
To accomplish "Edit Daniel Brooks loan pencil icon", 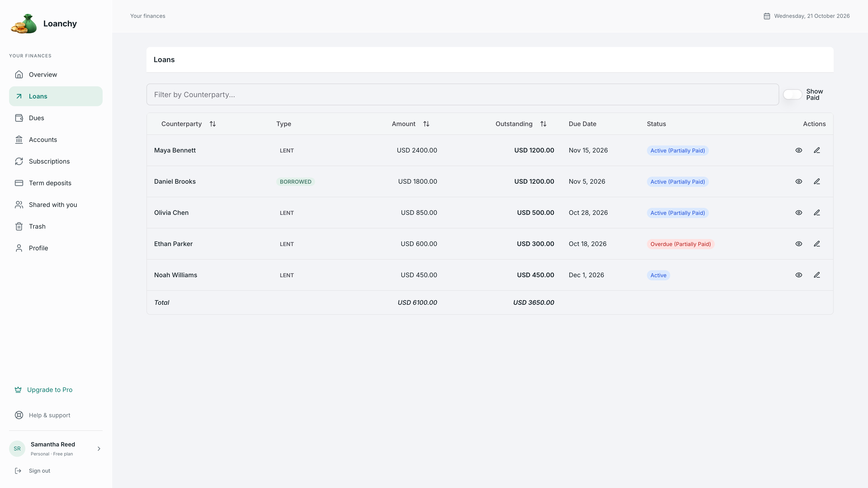I will click(x=817, y=181).
